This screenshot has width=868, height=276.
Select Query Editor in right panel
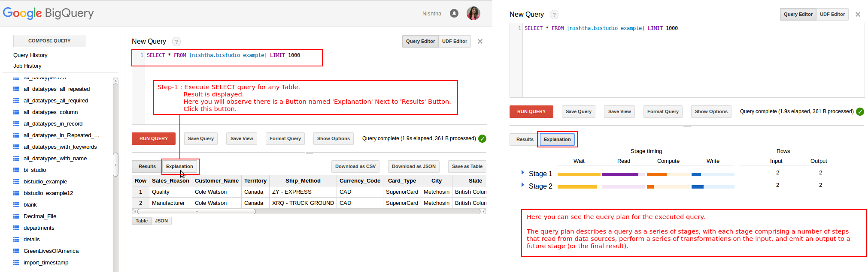click(x=798, y=14)
